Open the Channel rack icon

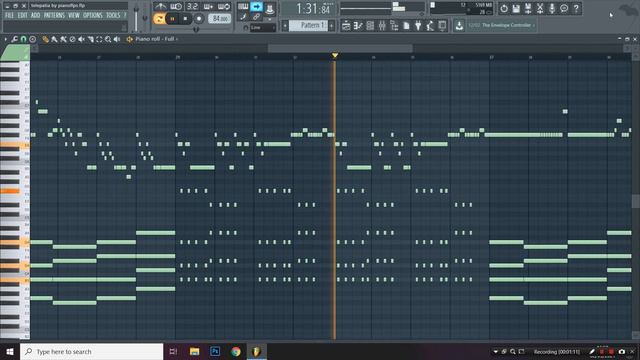point(370,26)
